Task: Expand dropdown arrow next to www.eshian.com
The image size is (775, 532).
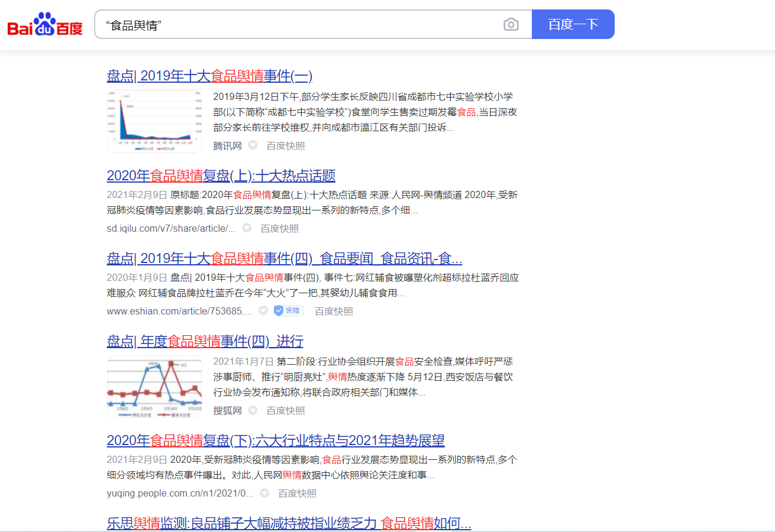Action: click(x=263, y=311)
